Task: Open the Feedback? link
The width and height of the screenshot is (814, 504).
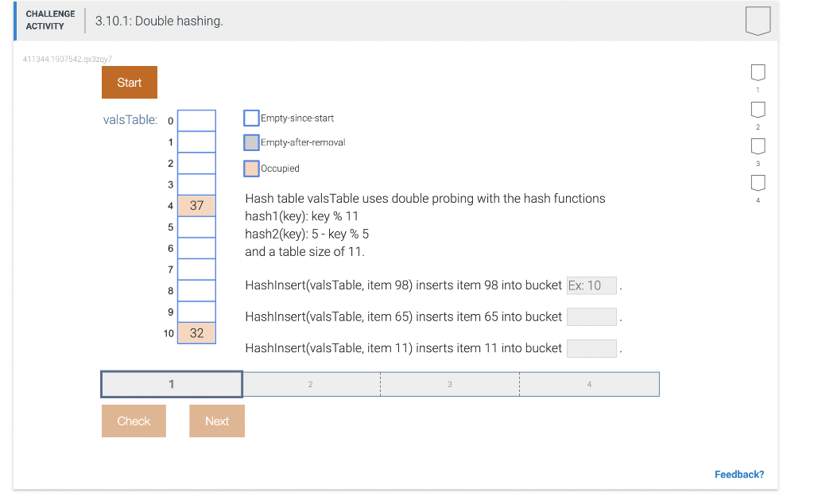Action: pyautogui.click(x=738, y=474)
